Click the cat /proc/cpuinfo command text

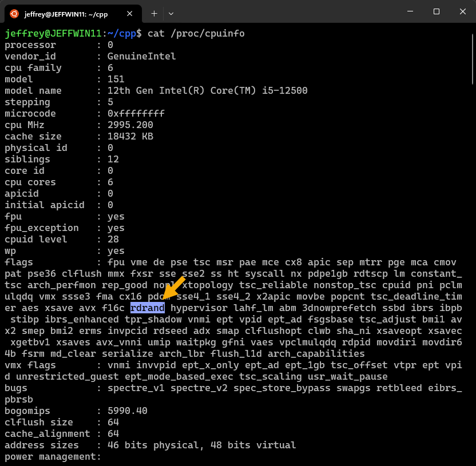click(196, 34)
